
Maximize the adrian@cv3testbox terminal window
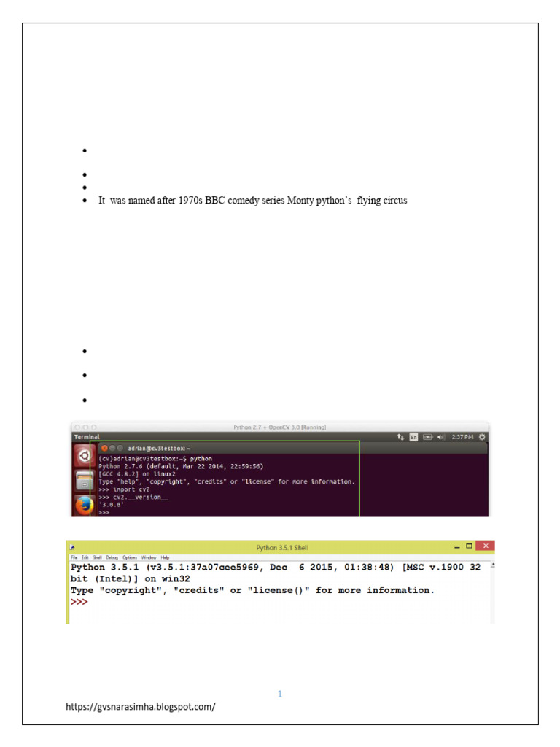120,449
